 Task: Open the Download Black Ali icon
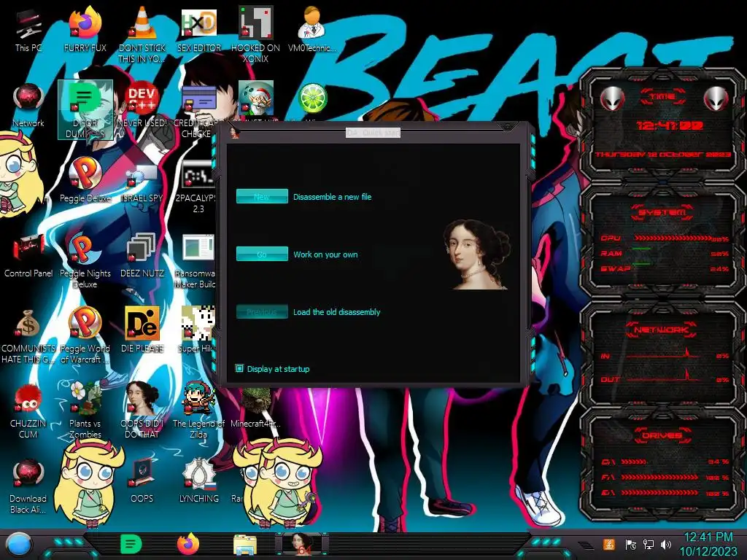(x=28, y=486)
